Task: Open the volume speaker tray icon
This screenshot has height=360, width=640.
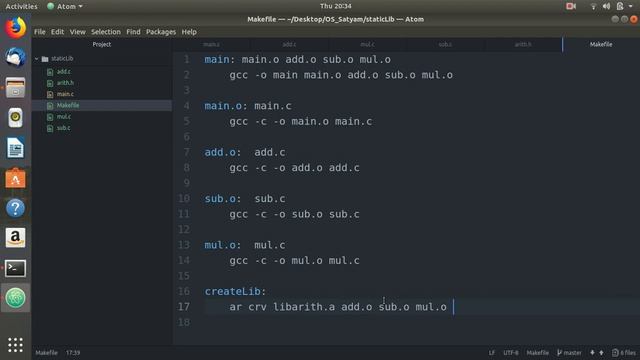Action: click(606, 6)
